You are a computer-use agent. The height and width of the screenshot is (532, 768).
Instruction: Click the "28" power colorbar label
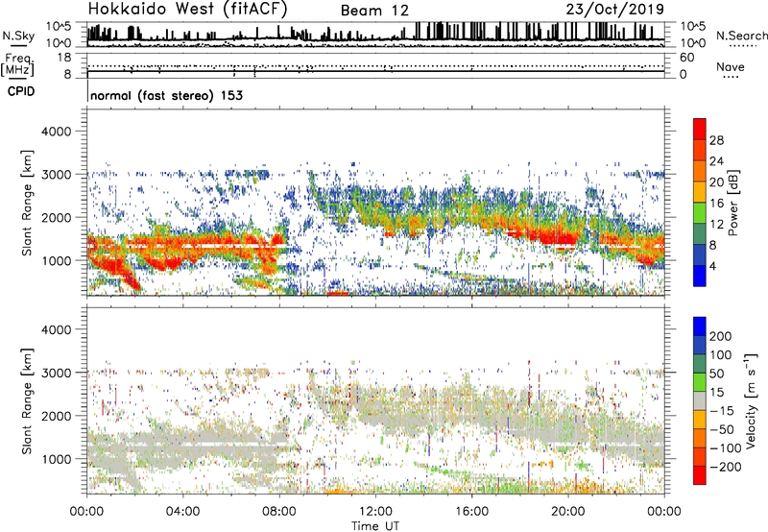tap(716, 140)
